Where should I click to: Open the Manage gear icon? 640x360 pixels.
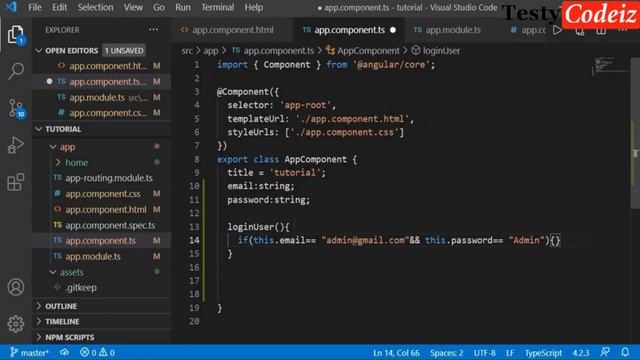(16, 324)
